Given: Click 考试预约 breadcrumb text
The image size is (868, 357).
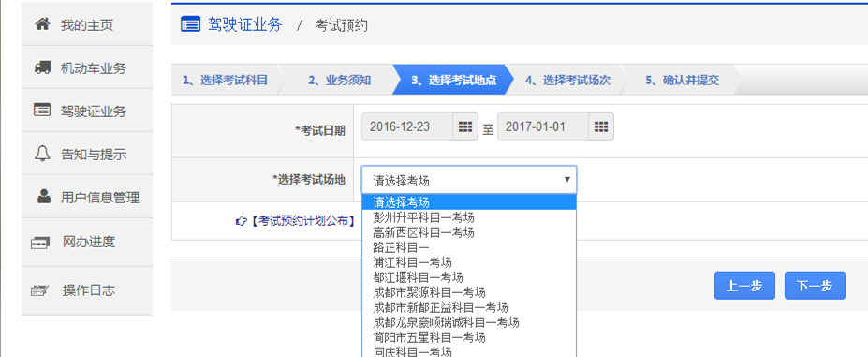Looking at the screenshot, I should coord(341,25).
